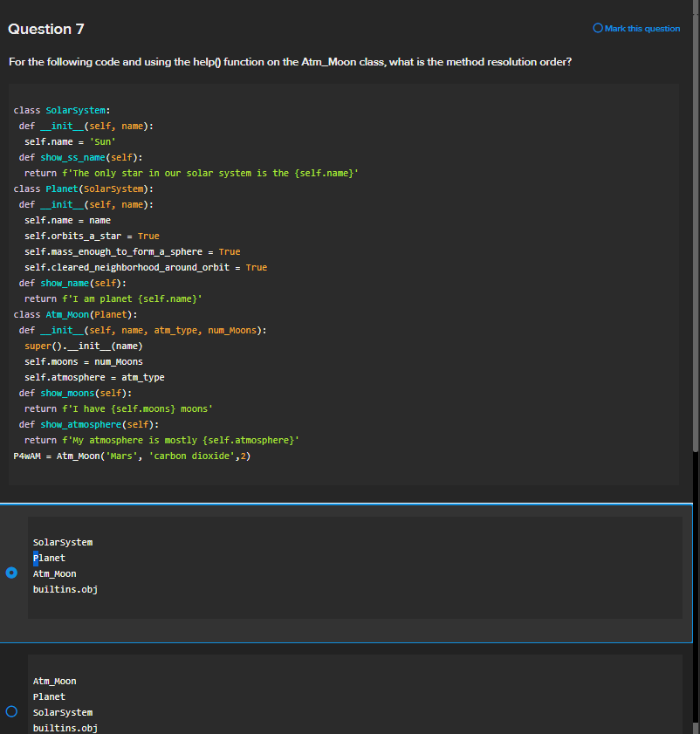The height and width of the screenshot is (734, 700).
Task: Click the "Mark this question" link text
Action: pyautogui.click(x=642, y=29)
